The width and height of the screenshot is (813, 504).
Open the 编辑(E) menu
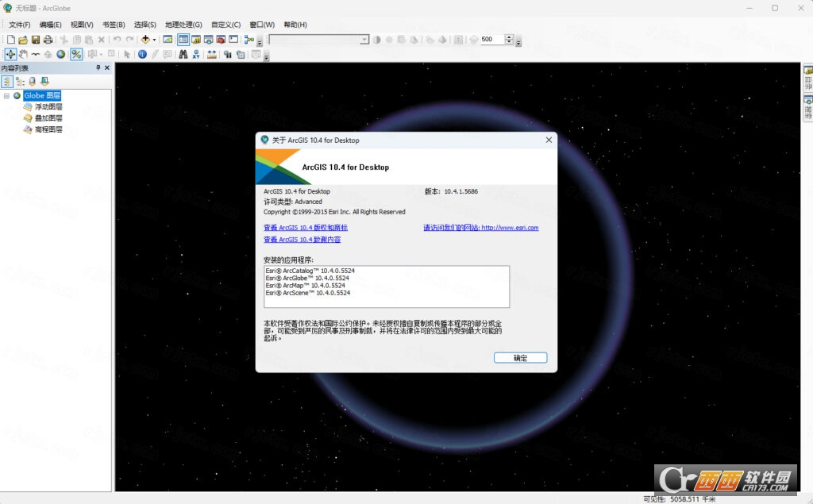(x=50, y=25)
